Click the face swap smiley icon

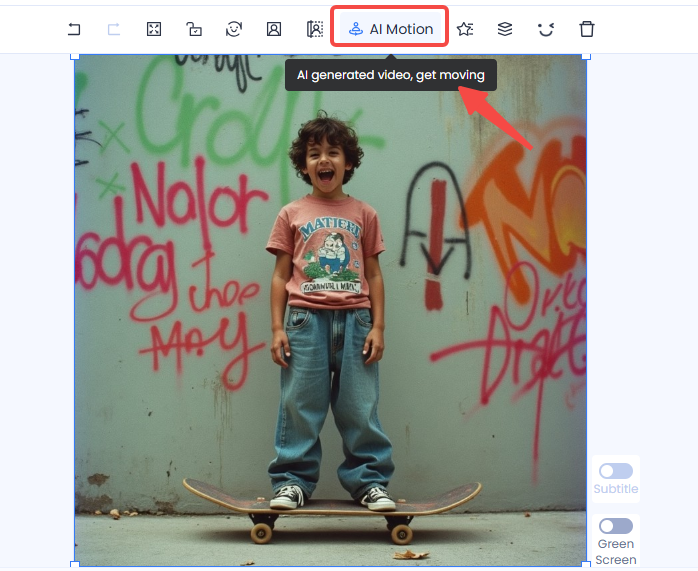point(234,29)
